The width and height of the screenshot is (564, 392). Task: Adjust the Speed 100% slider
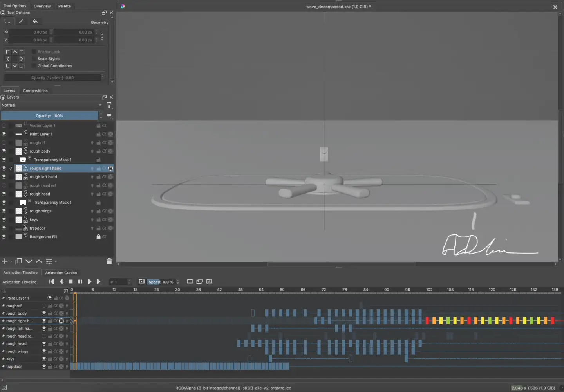161,282
